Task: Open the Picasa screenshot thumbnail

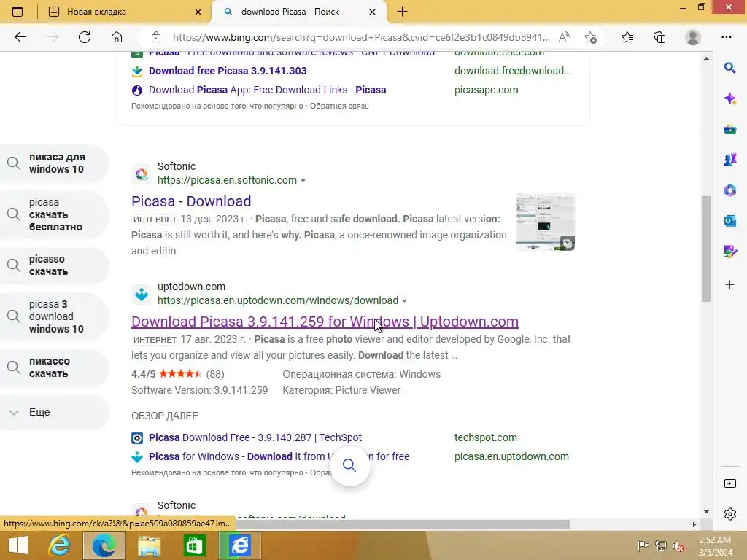Action: (x=546, y=222)
